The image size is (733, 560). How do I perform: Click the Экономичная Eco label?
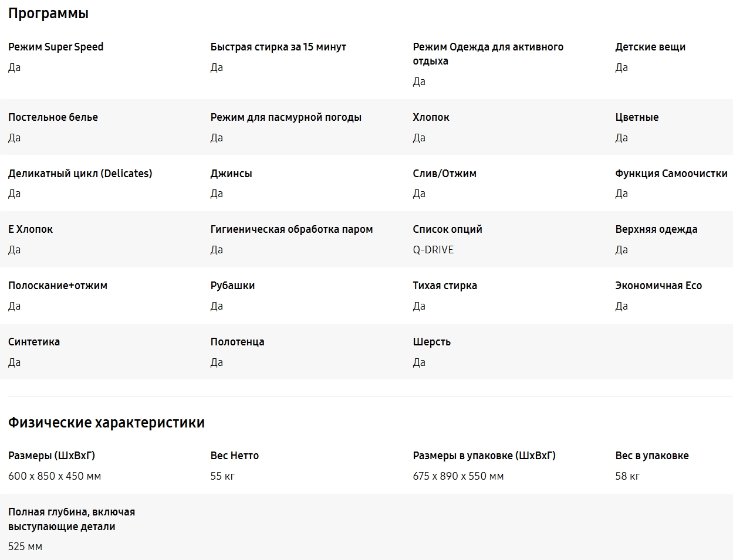pos(658,286)
